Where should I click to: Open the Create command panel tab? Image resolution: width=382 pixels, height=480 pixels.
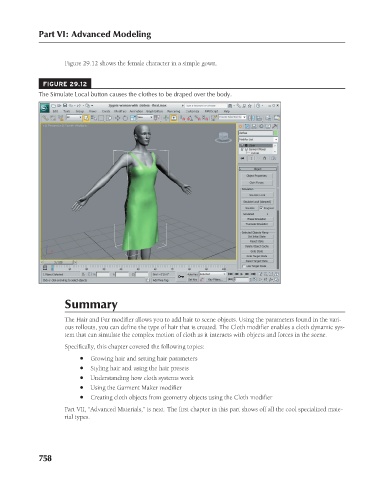(x=241, y=126)
